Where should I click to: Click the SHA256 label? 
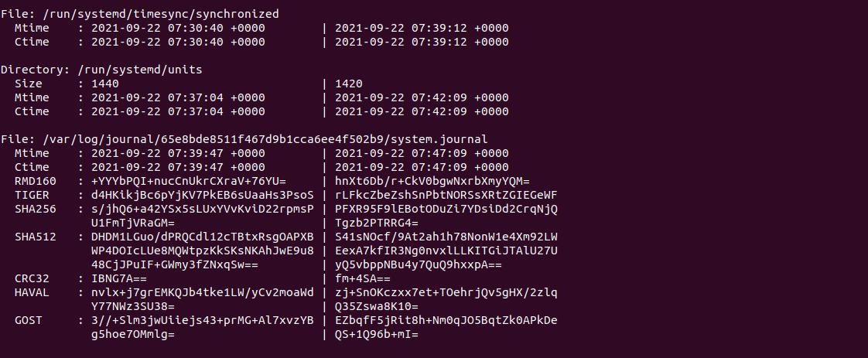36,209
